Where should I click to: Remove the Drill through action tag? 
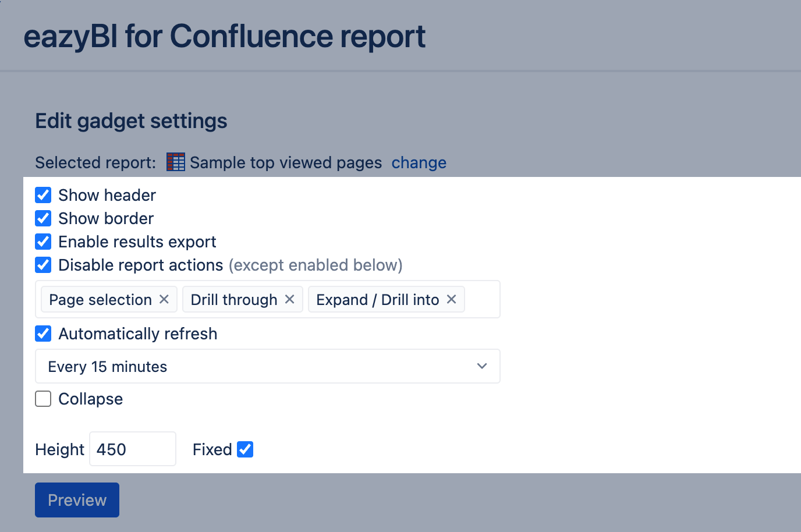click(289, 299)
